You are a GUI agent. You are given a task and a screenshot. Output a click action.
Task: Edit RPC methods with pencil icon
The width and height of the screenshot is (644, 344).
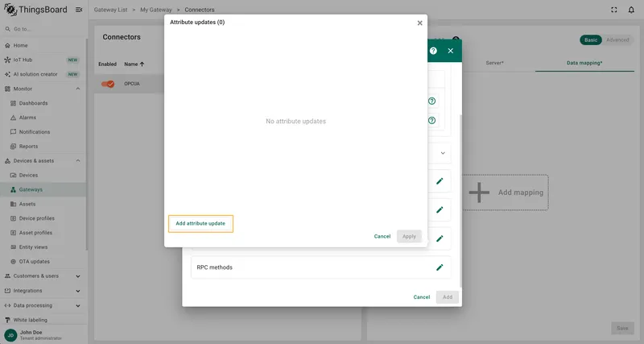click(440, 267)
